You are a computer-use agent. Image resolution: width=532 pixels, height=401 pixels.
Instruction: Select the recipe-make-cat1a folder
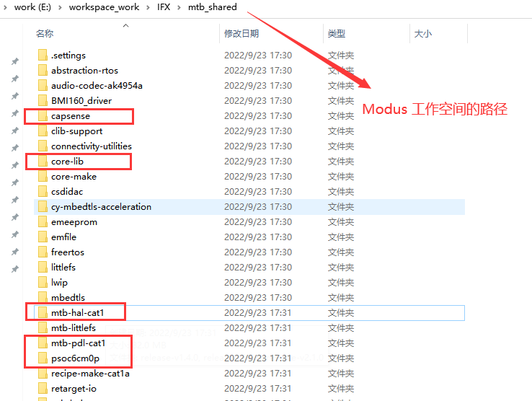click(90, 374)
